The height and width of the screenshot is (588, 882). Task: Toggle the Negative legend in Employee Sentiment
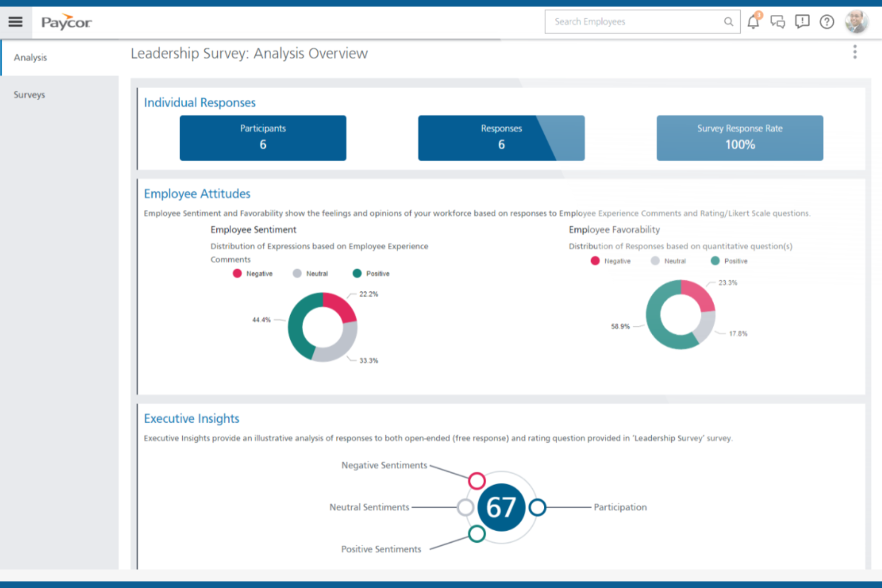pos(253,273)
